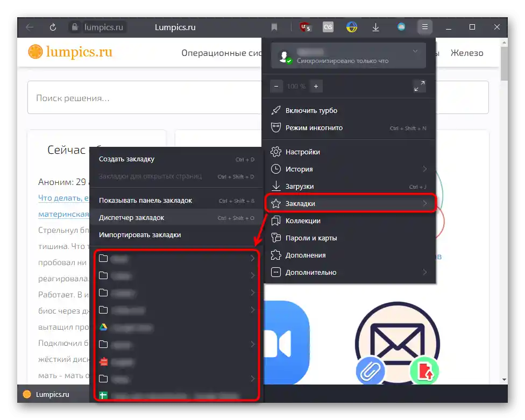Open Диспетчер закладок
Image resolution: width=525 pixels, height=420 pixels.
pos(176,218)
